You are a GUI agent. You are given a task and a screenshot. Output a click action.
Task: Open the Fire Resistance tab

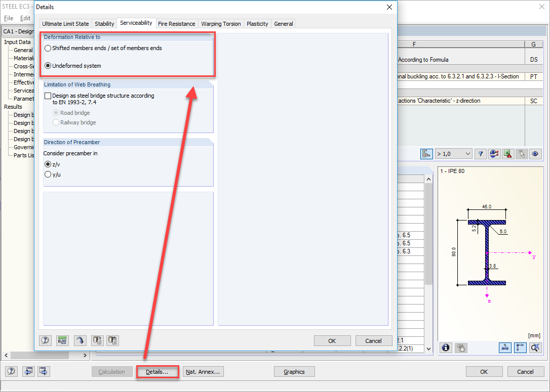click(176, 24)
